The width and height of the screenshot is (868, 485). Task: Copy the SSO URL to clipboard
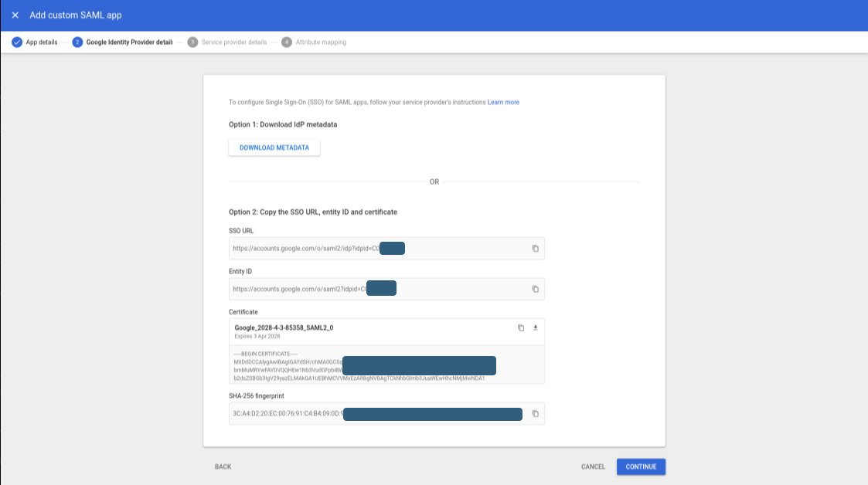[535, 248]
